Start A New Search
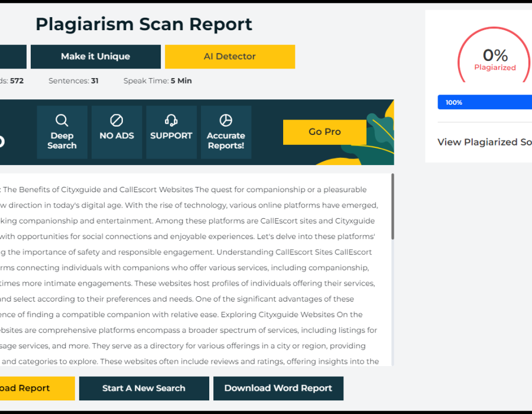The height and width of the screenshot is (414, 532). pos(144,389)
